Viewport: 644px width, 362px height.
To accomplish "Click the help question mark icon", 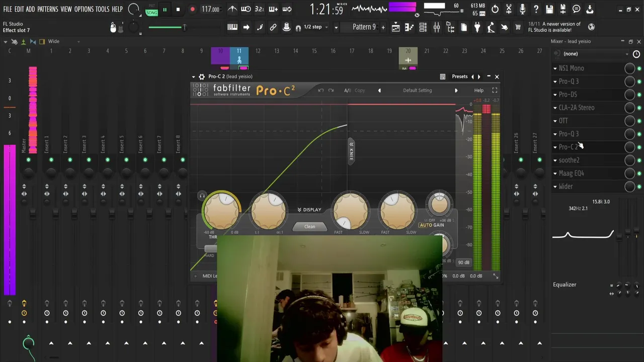I will (x=536, y=10).
